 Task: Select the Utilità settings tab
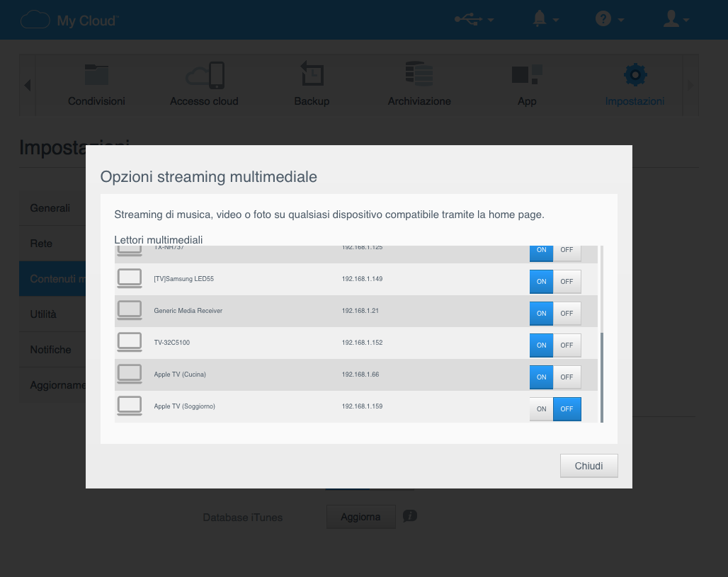click(x=52, y=314)
